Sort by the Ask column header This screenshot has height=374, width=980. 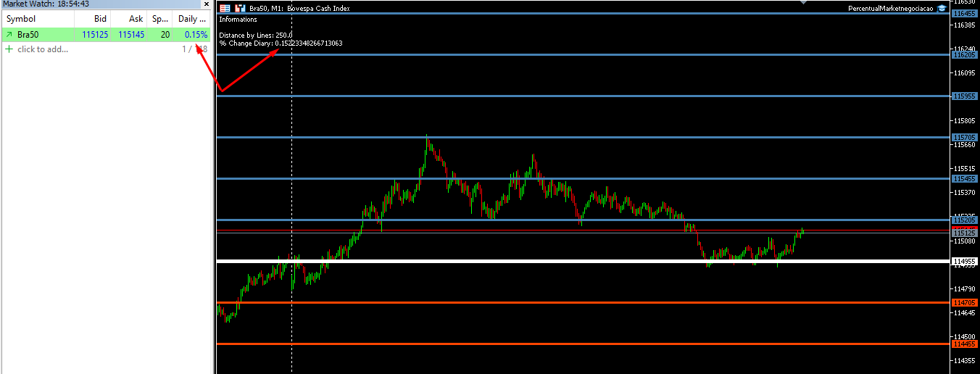[x=129, y=19]
